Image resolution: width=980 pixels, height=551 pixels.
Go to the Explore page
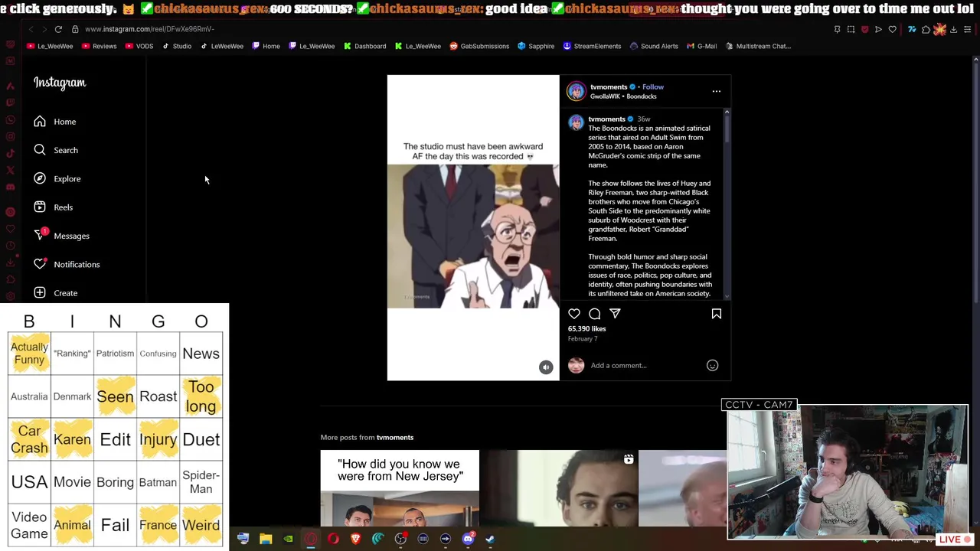57,178
